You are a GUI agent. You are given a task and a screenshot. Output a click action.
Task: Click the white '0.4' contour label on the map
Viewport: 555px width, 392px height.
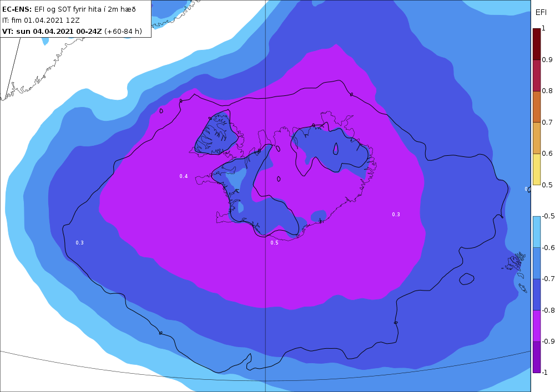[183, 176]
